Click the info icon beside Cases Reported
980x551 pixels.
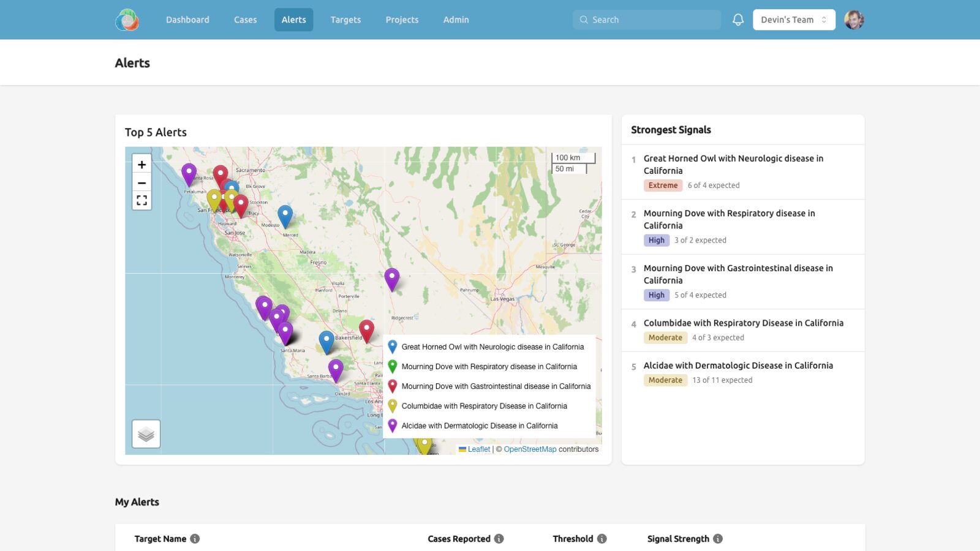pyautogui.click(x=499, y=539)
